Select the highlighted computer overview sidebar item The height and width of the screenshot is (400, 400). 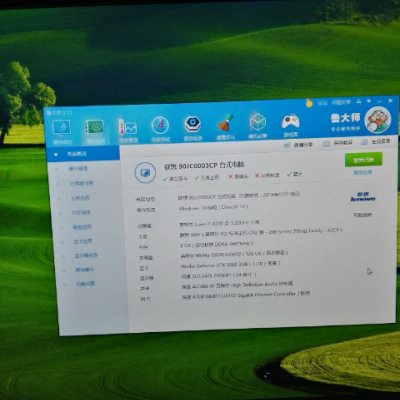point(82,154)
